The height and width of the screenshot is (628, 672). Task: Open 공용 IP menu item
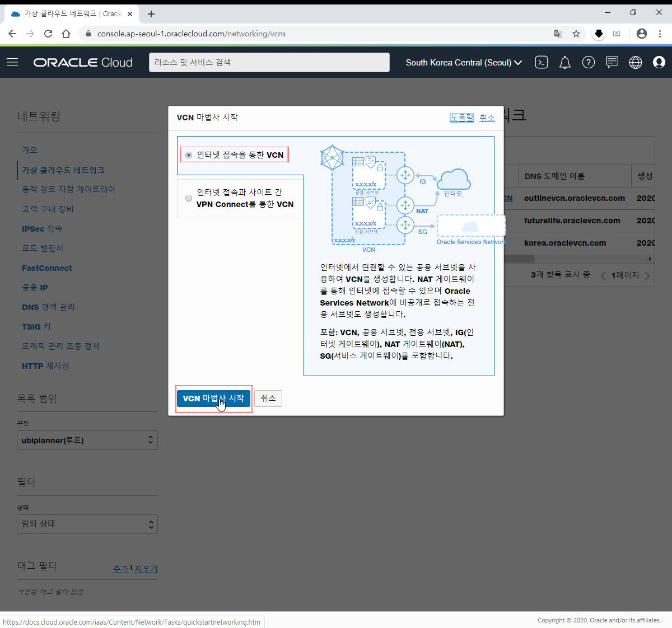(35, 287)
